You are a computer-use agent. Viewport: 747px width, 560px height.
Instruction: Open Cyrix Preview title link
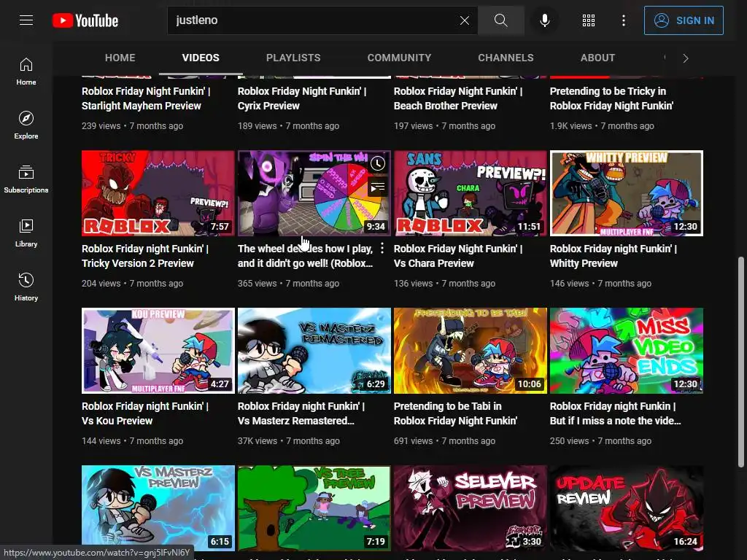[x=302, y=98]
